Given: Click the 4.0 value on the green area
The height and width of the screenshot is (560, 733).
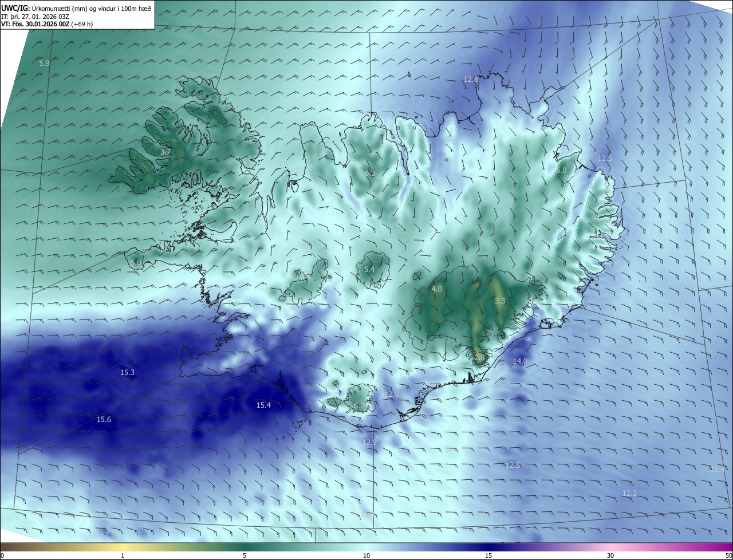Looking at the screenshot, I should coord(437,289).
